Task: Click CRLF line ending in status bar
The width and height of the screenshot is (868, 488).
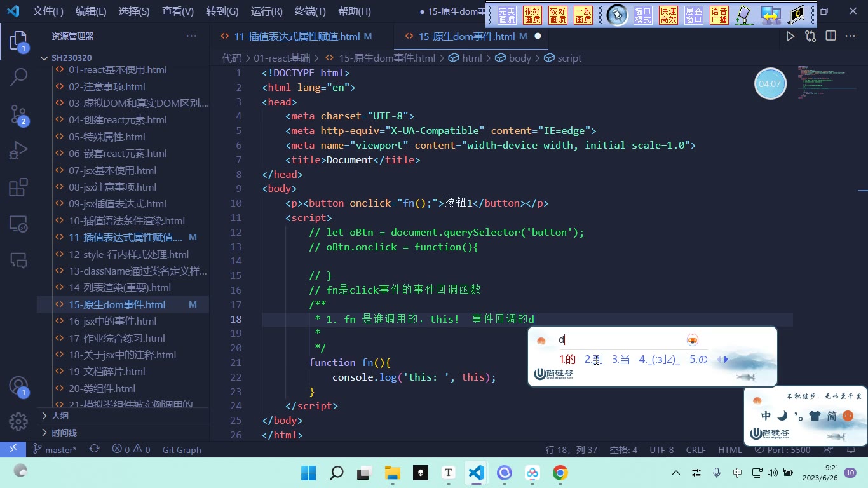Action: click(x=696, y=449)
